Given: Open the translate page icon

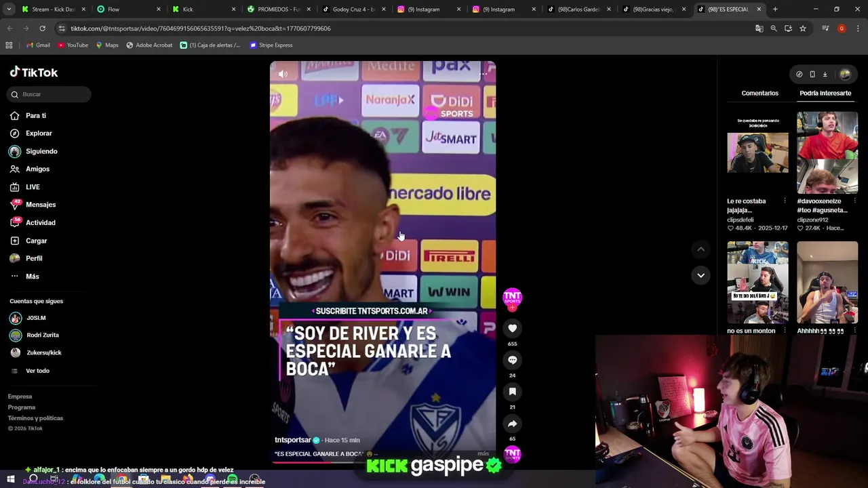Looking at the screenshot, I should [x=759, y=28].
